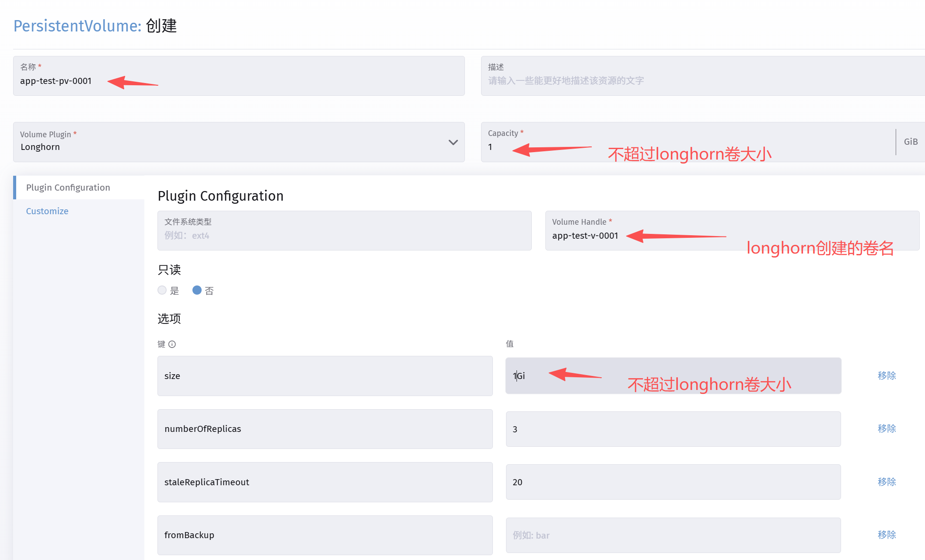Click the numberOfReplicas value field

pyautogui.click(x=673, y=429)
